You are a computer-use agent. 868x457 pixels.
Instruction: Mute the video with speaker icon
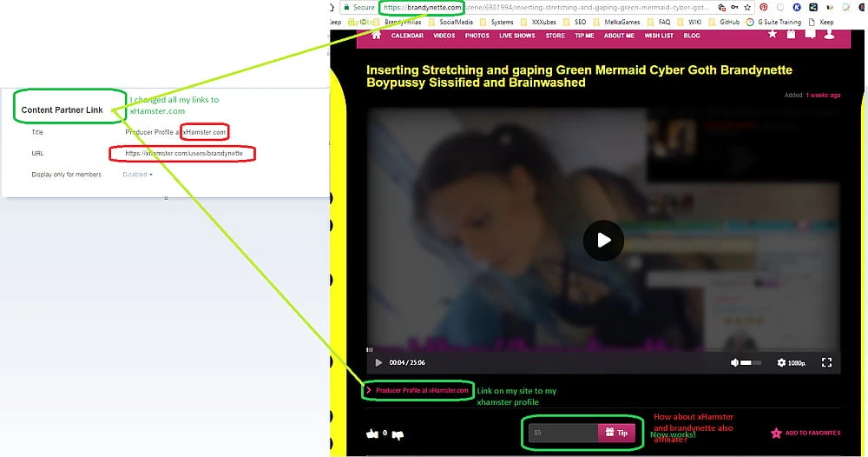[x=734, y=362]
